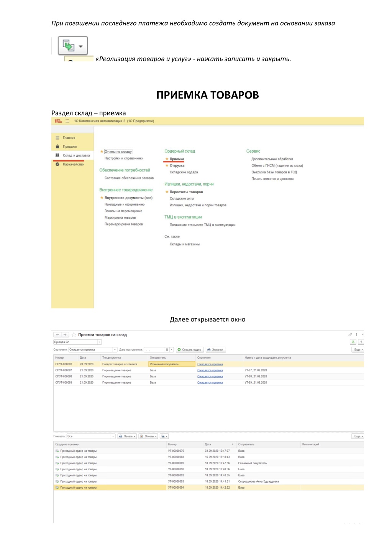
Task: Open the calendar picker for Дата поступления
Action: [167, 350]
